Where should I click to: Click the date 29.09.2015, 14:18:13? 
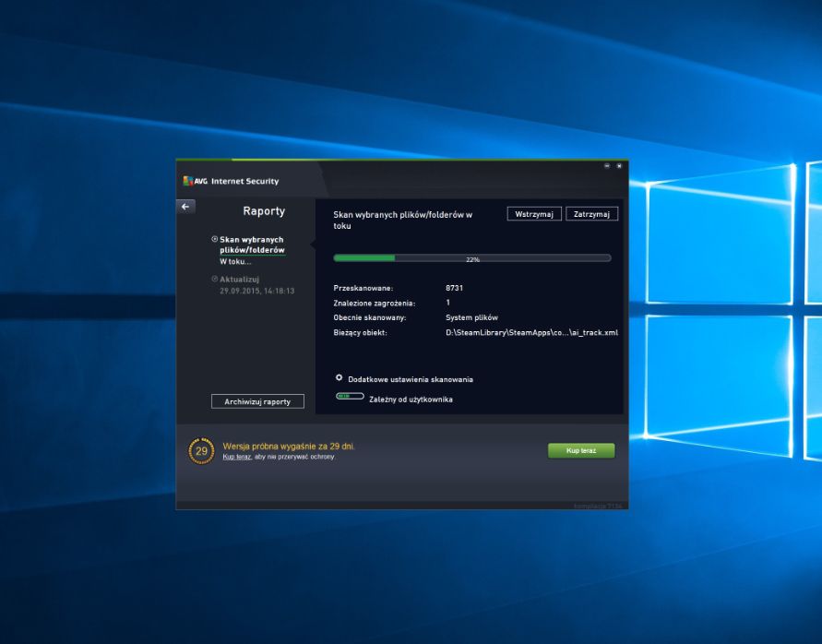click(x=256, y=291)
